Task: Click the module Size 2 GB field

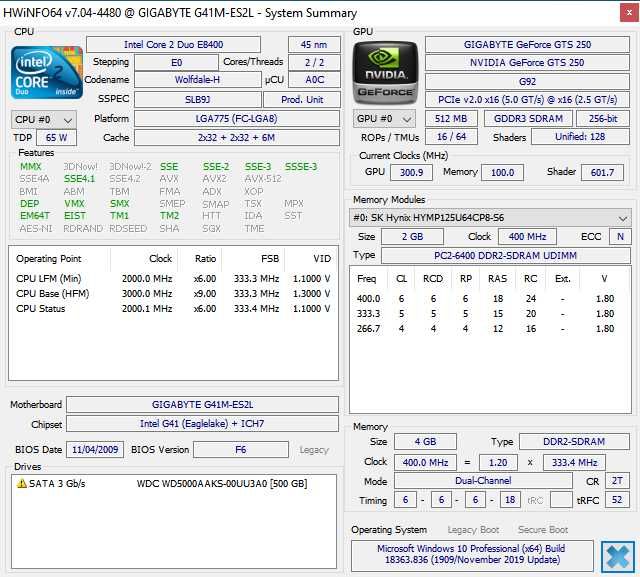Action: (x=412, y=237)
